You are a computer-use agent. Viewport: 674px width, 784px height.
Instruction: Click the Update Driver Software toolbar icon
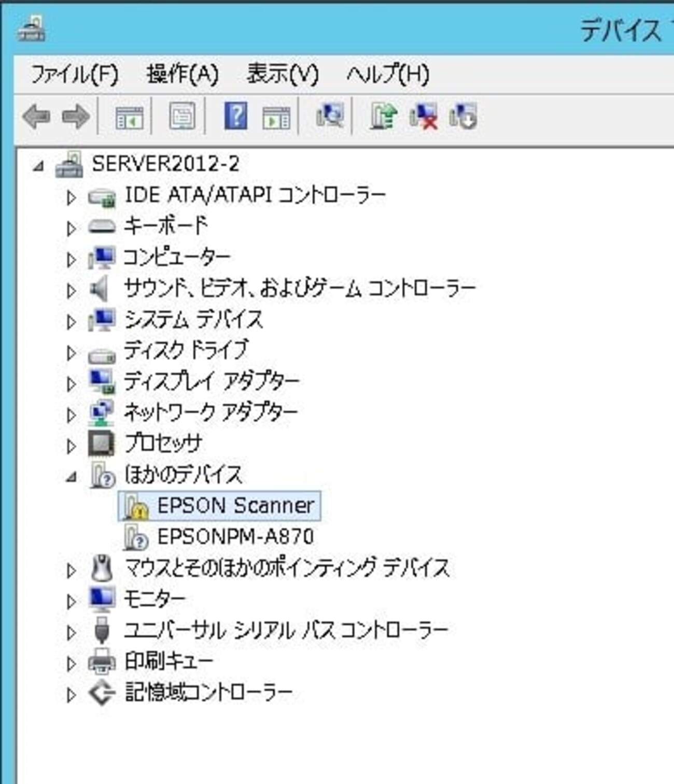point(384,116)
